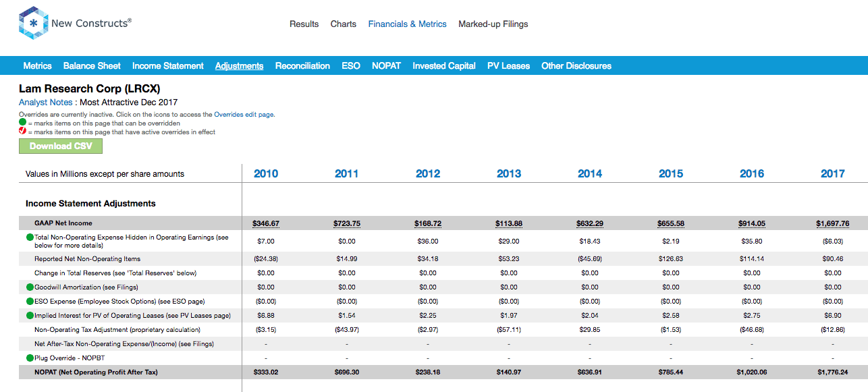Click the green legend dot for overridable items
This screenshot has height=392, width=868.
tap(22, 123)
